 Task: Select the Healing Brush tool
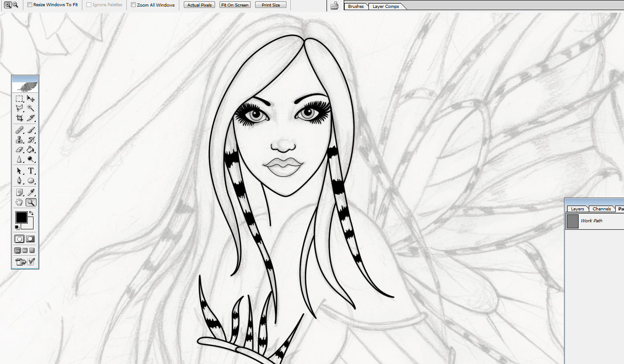(x=19, y=129)
